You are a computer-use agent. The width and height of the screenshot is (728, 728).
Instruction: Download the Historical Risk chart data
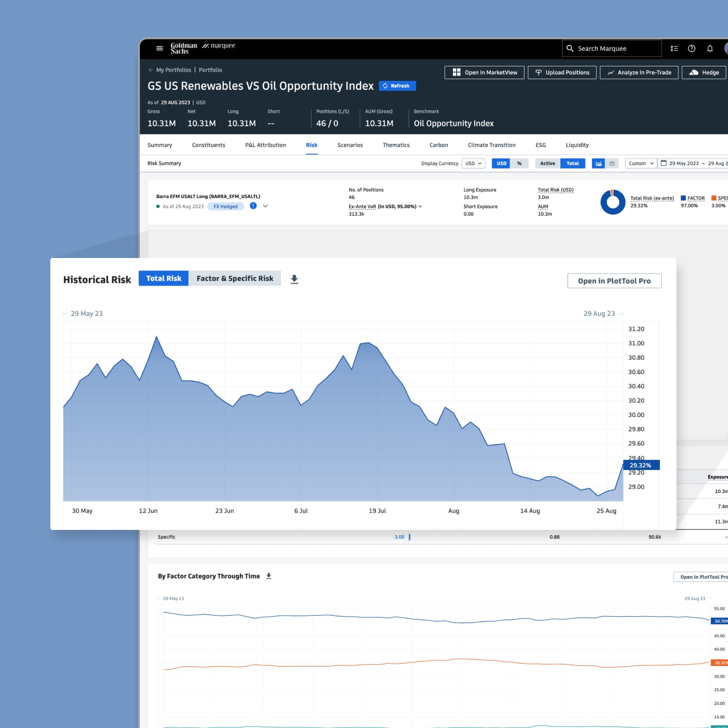294,279
